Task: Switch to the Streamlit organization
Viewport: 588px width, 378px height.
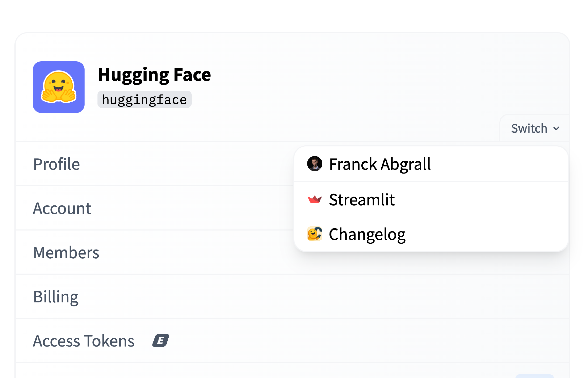Action: [362, 199]
